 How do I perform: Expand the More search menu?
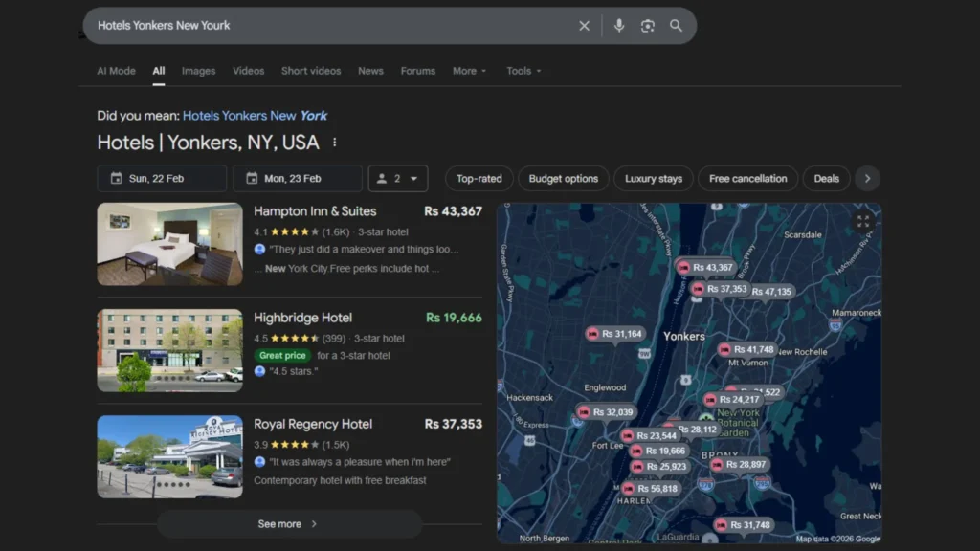(x=469, y=71)
